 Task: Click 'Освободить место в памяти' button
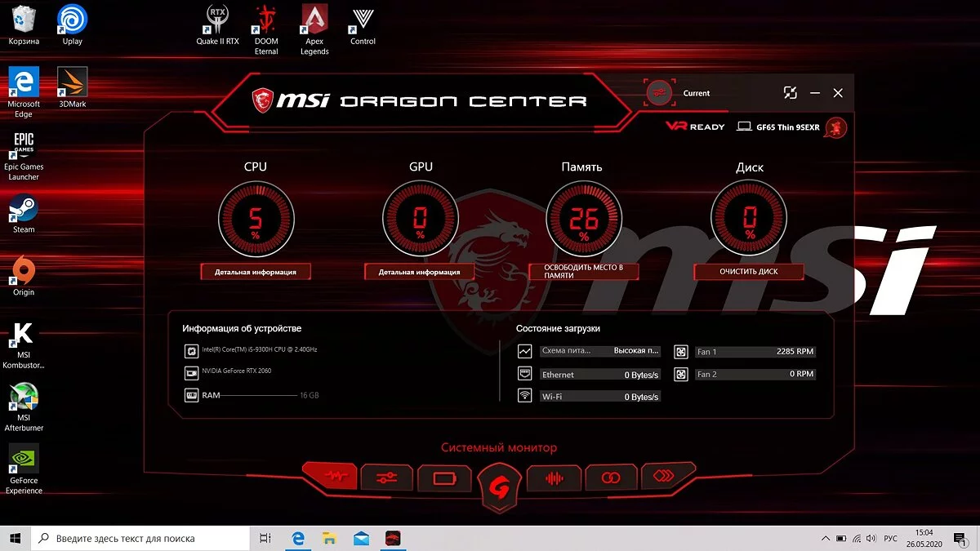[583, 272]
